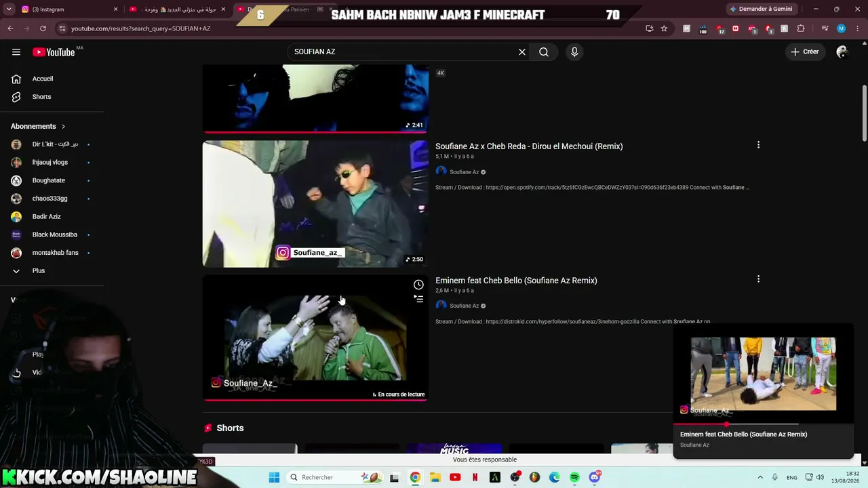
Task: Open the Chrome profile avatar
Action: coord(842,28)
